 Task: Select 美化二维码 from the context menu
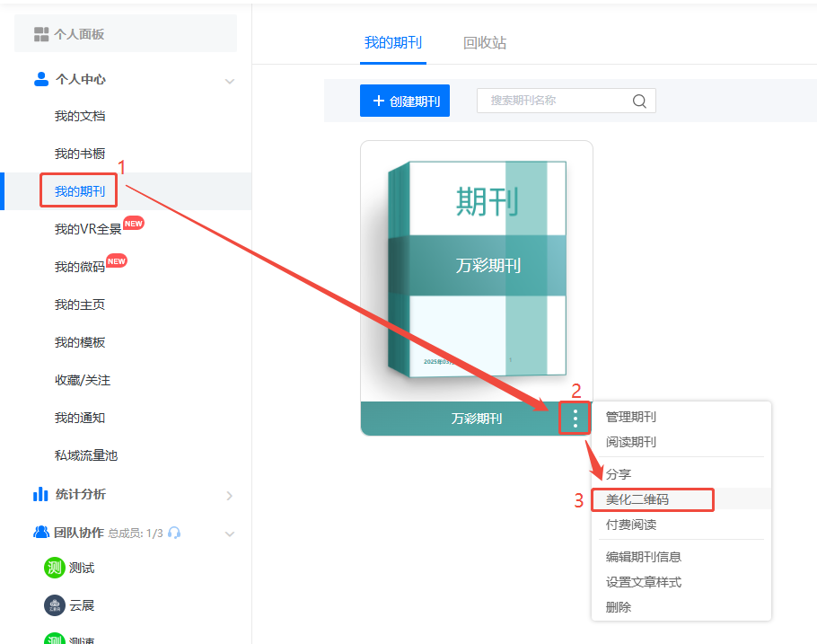pyautogui.click(x=637, y=499)
